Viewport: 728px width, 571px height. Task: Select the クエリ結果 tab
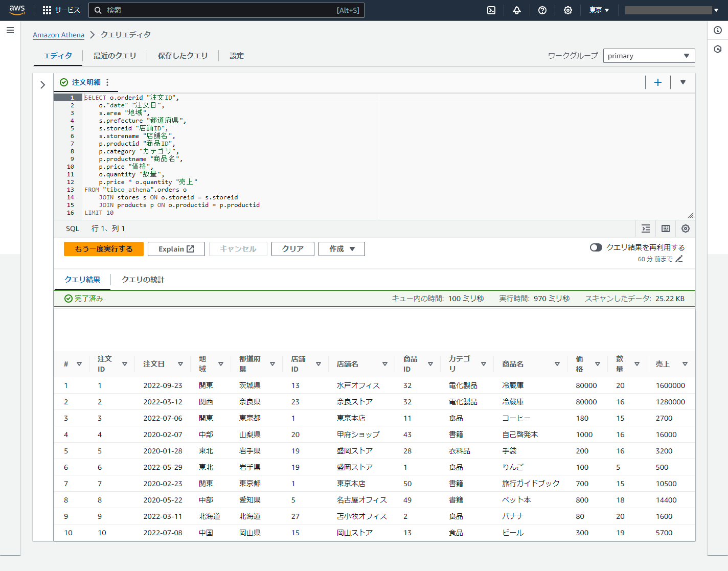(x=82, y=280)
